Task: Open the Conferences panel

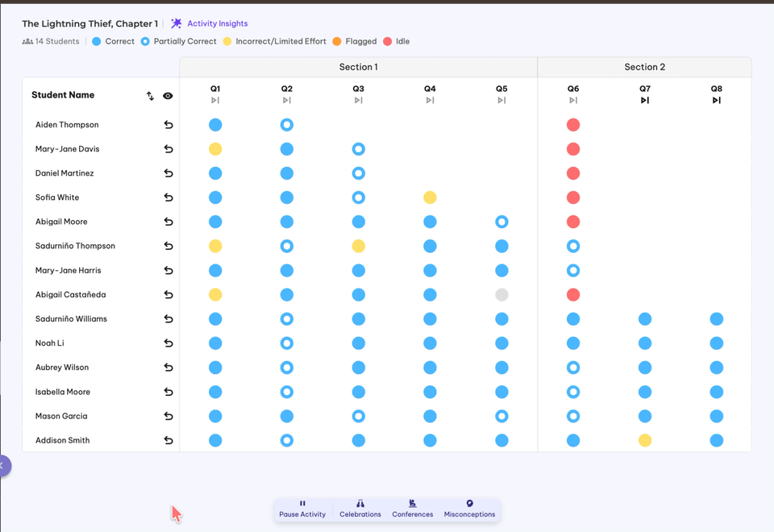Action: coord(412,509)
